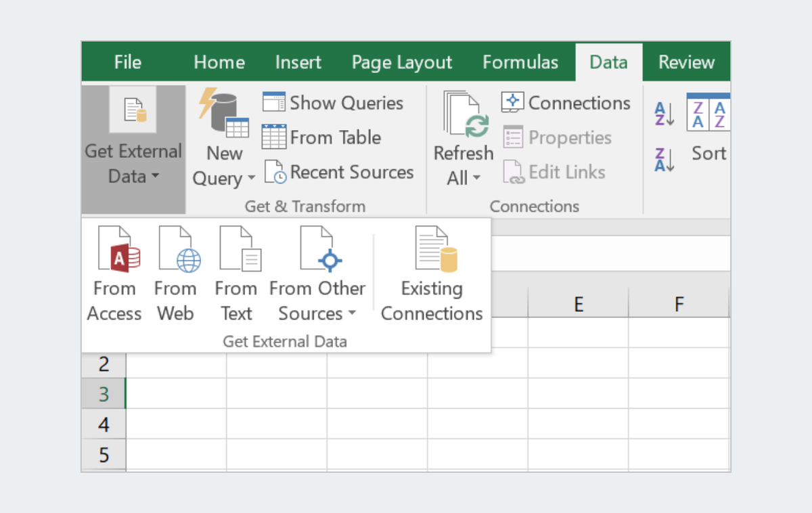Open the New Query dropdown
The width and height of the screenshot is (812, 513).
[x=224, y=139]
